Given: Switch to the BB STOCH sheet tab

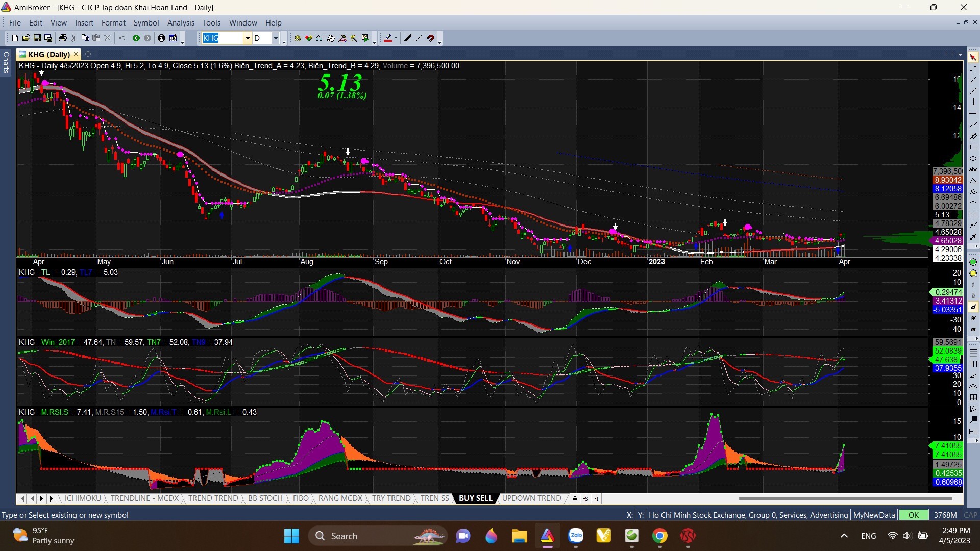Looking at the screenshot, I should point(265,498).
